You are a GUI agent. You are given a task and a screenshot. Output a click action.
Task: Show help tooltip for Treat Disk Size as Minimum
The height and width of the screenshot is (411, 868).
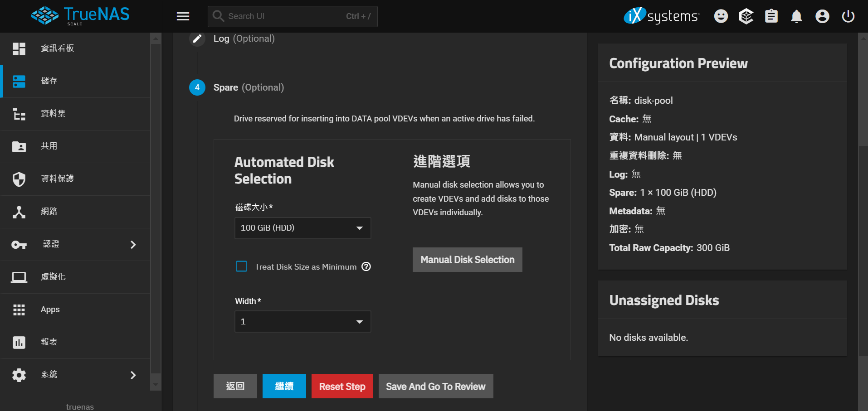[366, 266]
